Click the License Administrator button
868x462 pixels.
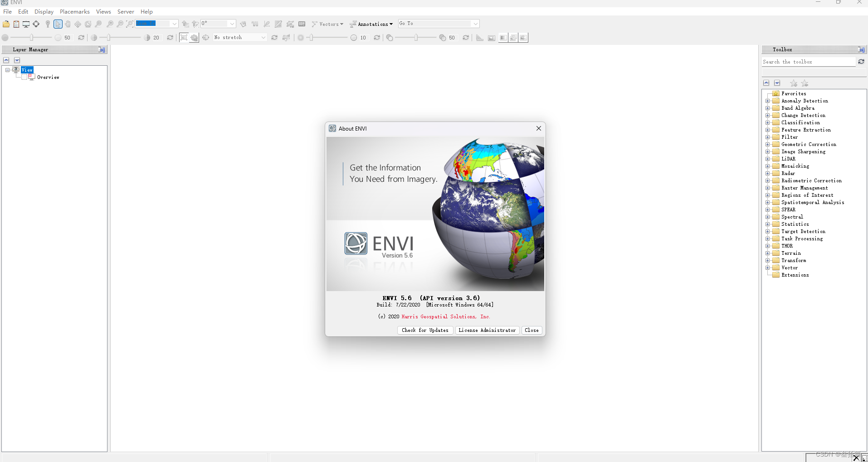point(487,330)
